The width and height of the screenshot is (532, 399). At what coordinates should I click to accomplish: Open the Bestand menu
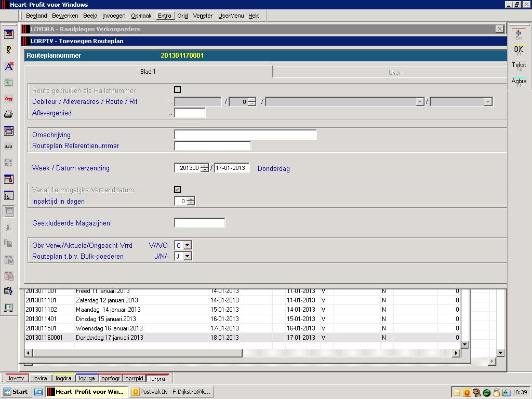coord(36,16)
